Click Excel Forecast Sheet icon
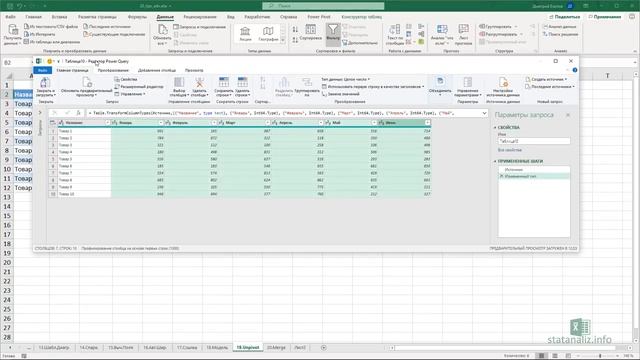 (x=463, y=30)
